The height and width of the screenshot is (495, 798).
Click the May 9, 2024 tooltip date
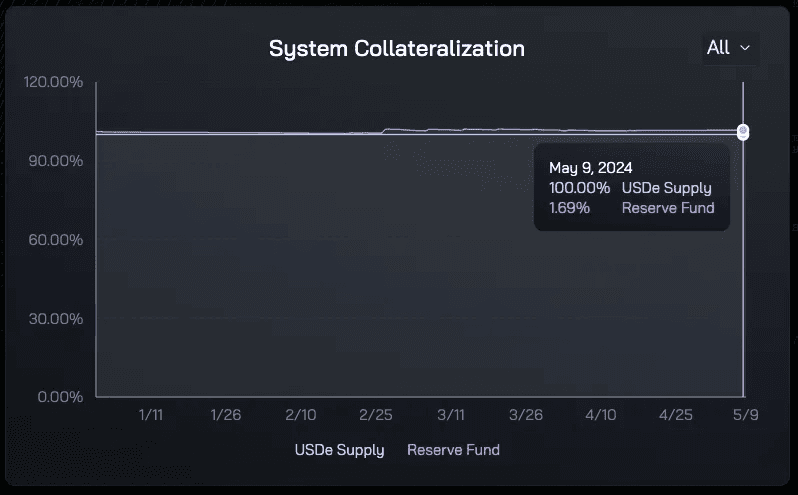pos(591,168)
